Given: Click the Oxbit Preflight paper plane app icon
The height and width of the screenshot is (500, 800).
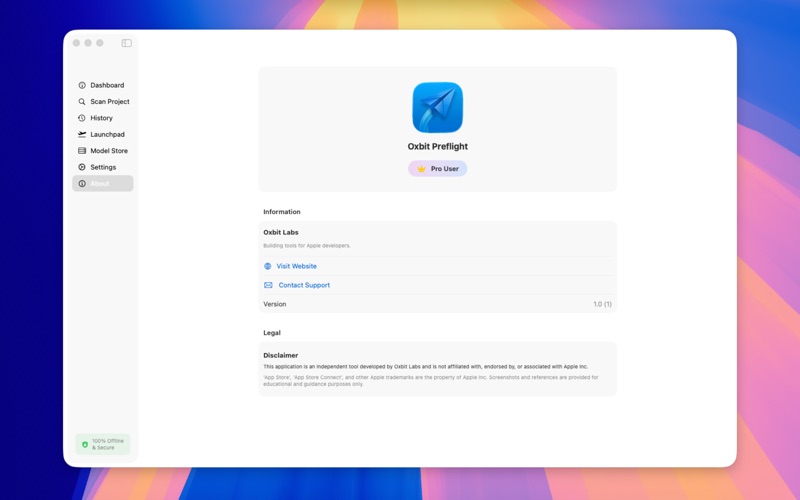Looking at the screenshot, I should click(x=437, y=107).
